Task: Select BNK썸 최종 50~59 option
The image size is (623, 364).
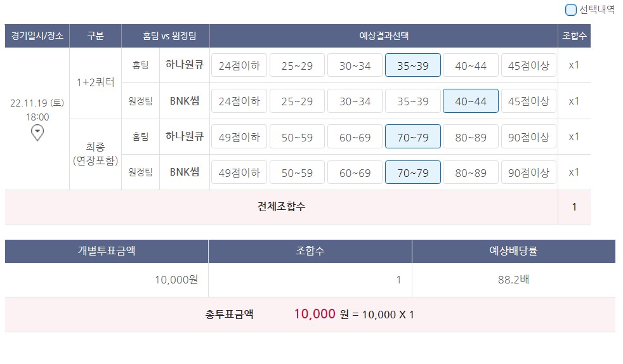Action: click(297, 172)
